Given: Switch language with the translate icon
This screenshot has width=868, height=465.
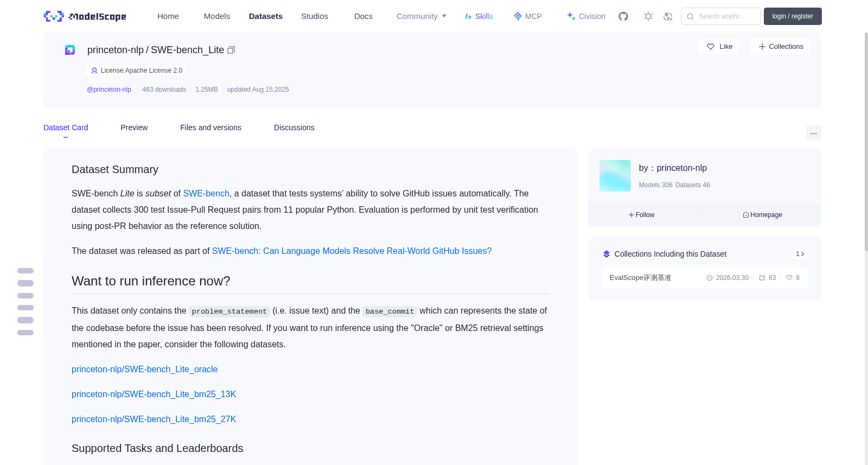Looking at the screenshot, I should click(x=668, y=16).
